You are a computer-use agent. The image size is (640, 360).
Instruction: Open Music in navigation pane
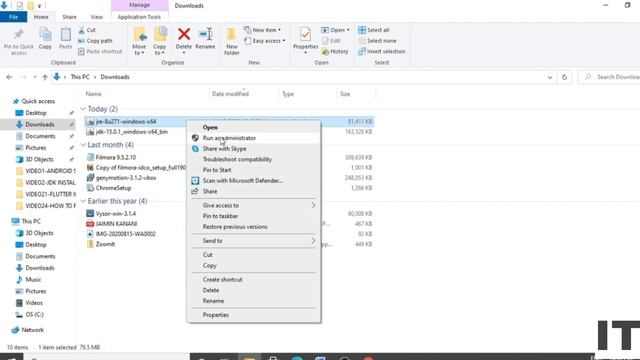(33, 280)
